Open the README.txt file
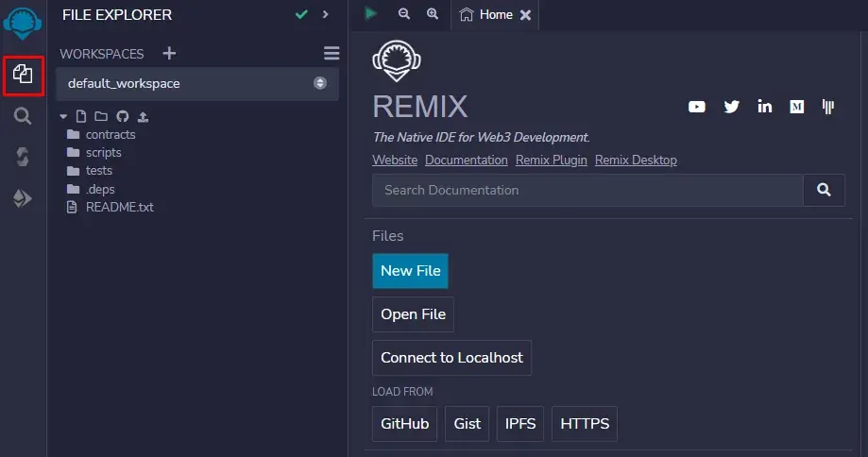The image size is (868, 457). click(x=110, y=207)
